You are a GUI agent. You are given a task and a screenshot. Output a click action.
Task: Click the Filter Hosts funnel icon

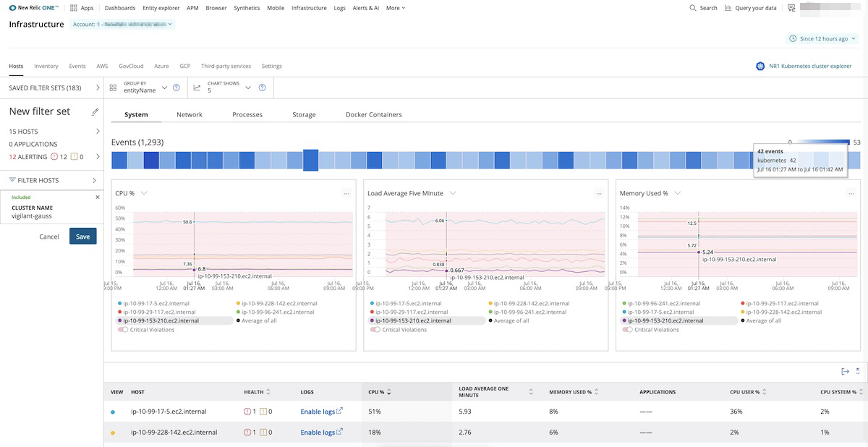(12, 180)
